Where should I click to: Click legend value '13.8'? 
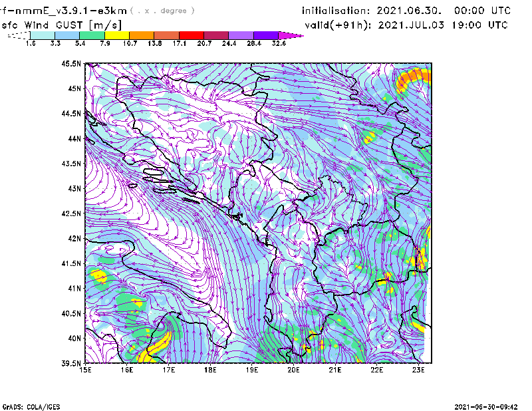pyautogui.click(x=155, y=43)
